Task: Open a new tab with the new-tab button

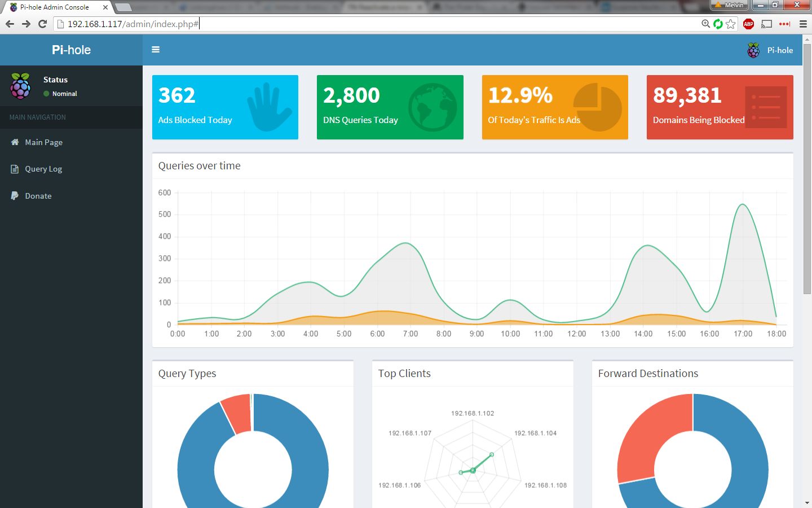Action: [x=123, y=7]
